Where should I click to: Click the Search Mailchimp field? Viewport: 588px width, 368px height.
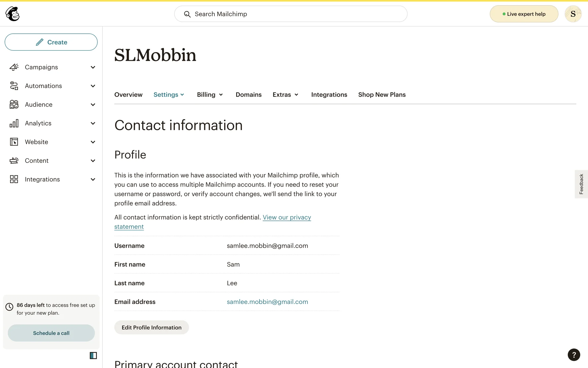tap(291, 14)
